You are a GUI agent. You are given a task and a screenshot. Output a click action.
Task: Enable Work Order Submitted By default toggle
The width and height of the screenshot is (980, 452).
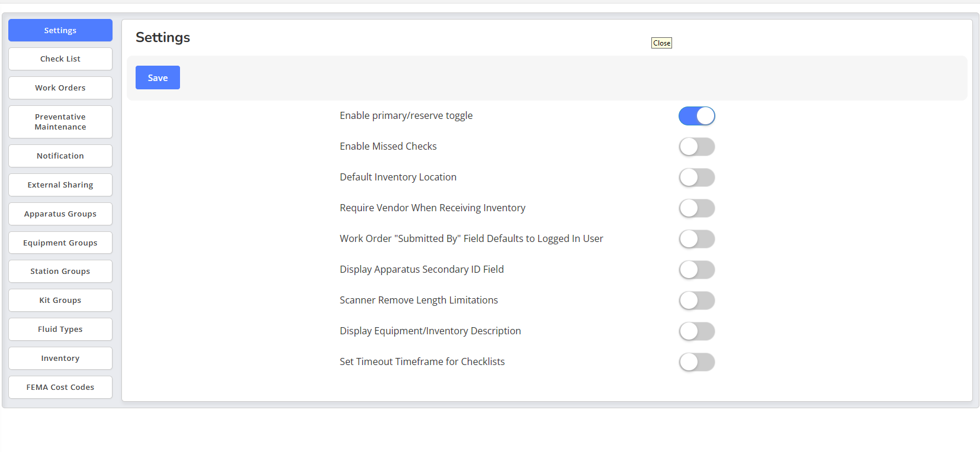tap(697, 239)
